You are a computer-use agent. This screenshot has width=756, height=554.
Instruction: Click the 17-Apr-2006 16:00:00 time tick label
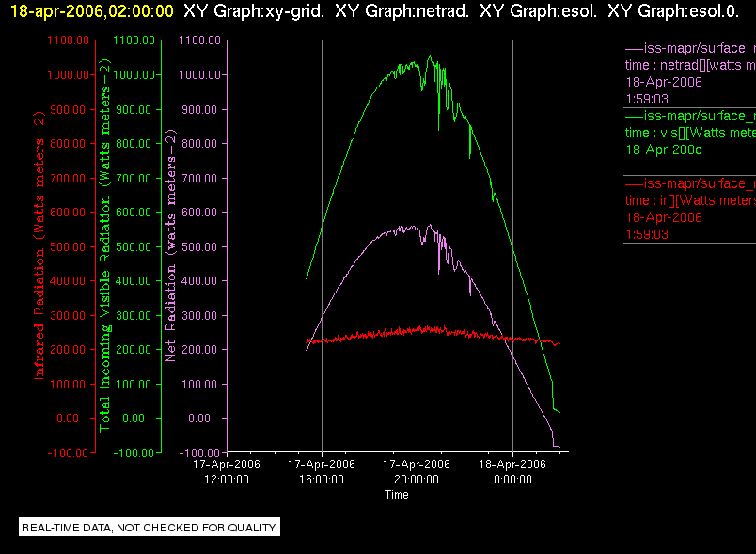click(x=322, y=471)
